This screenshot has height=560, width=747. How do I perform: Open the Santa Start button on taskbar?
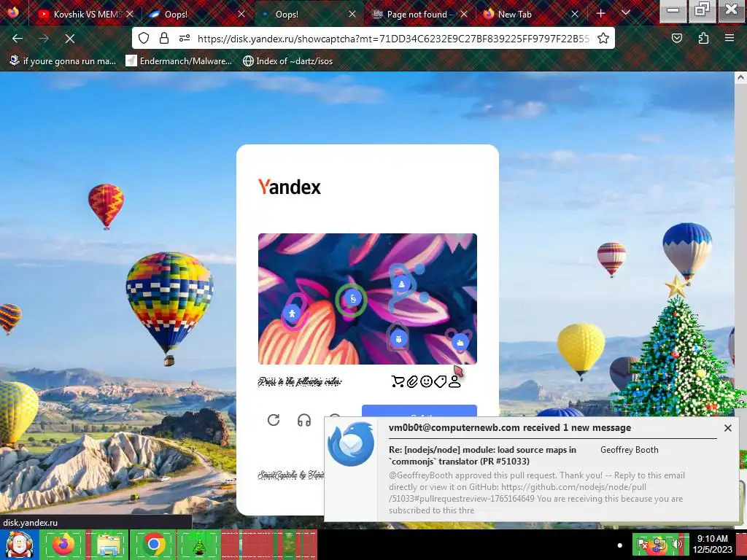coord(19,545)
